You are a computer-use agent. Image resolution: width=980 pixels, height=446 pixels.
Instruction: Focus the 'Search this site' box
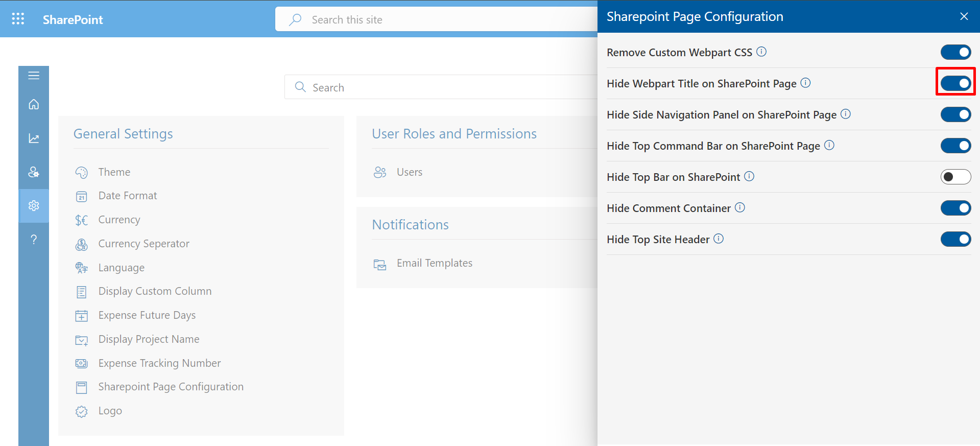(x=437, y=19)
